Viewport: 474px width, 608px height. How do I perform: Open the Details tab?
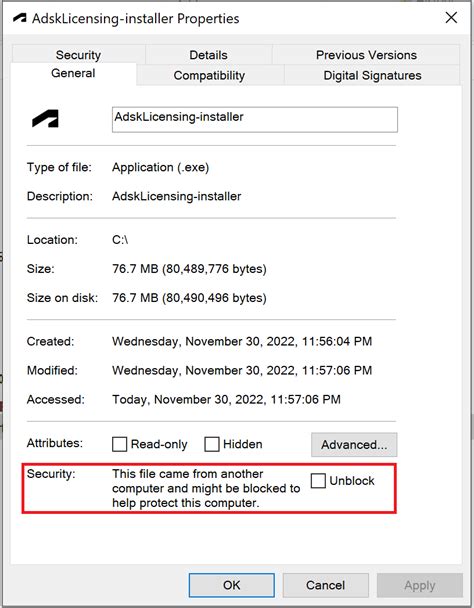(x=209, y=55)
